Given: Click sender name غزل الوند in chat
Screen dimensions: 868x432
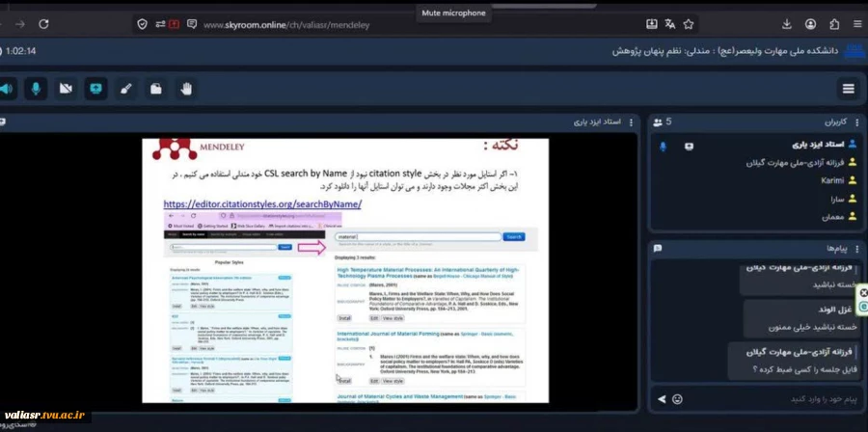Looking at the screenshot, I should (x=837, y=310).
